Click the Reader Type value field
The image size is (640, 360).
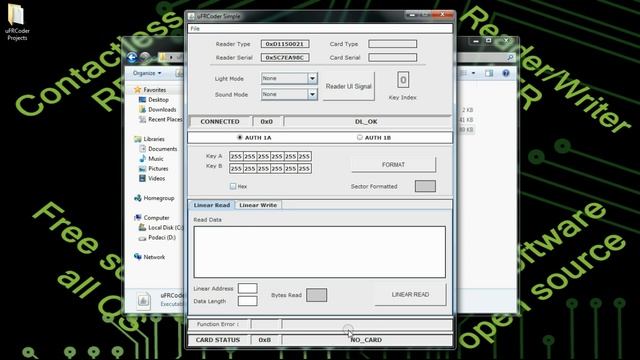pos(285,44)
